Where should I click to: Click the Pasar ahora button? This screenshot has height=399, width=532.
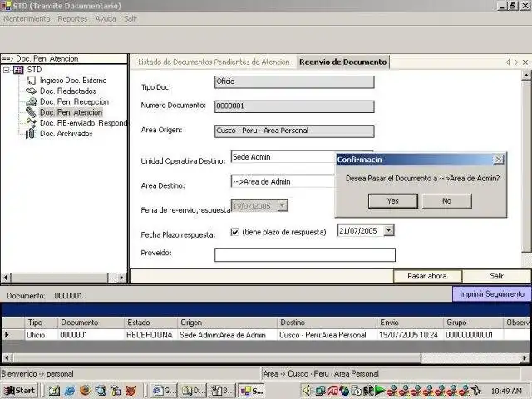[x=427, y=276]
